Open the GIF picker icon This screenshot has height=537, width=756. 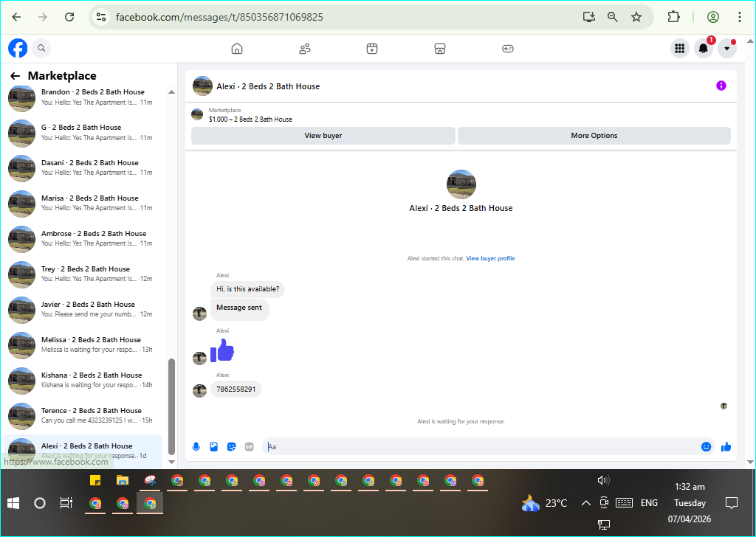pos(250,447)
